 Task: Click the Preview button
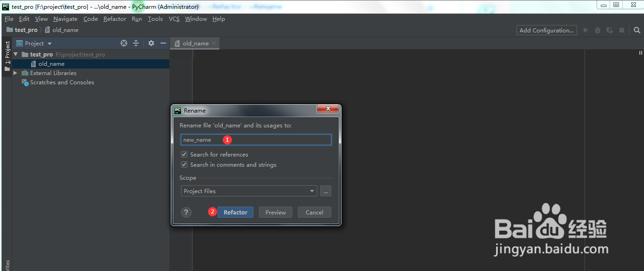(276, 212)
